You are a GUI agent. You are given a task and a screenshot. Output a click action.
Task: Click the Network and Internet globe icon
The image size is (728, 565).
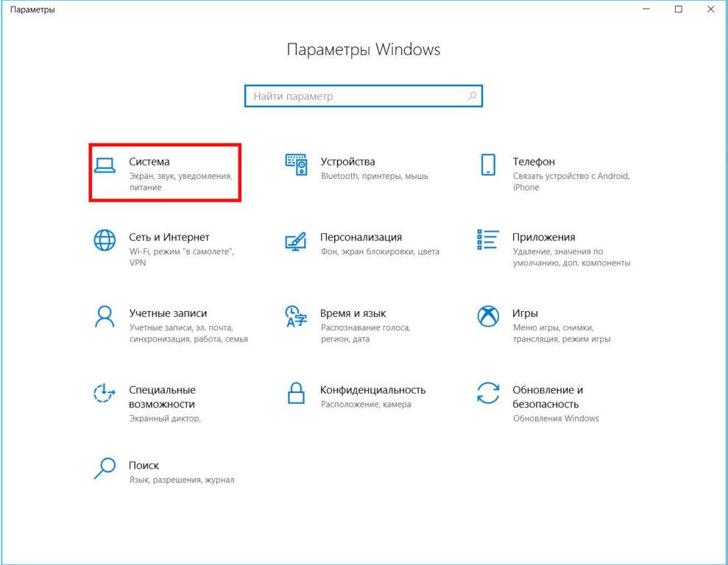click(x=105, y=241)
